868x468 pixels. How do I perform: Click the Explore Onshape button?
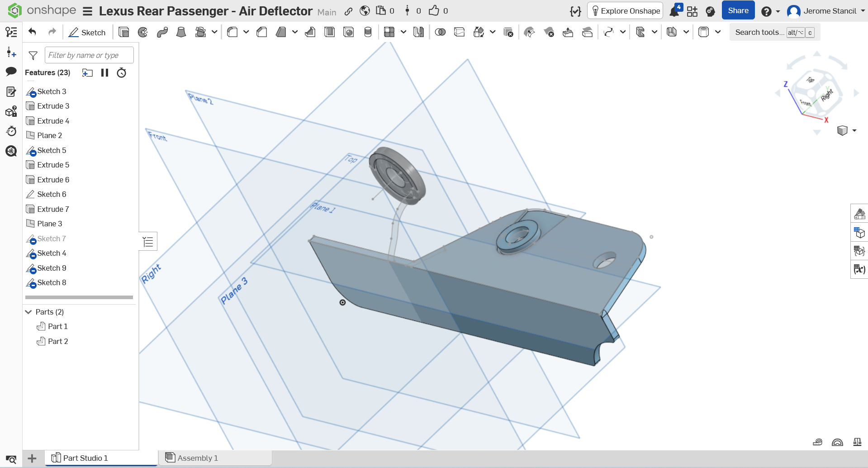pos(625,11)
